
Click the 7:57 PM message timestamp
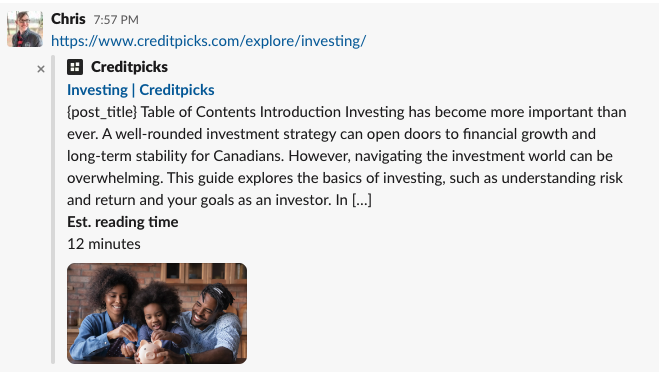point(116,20)
